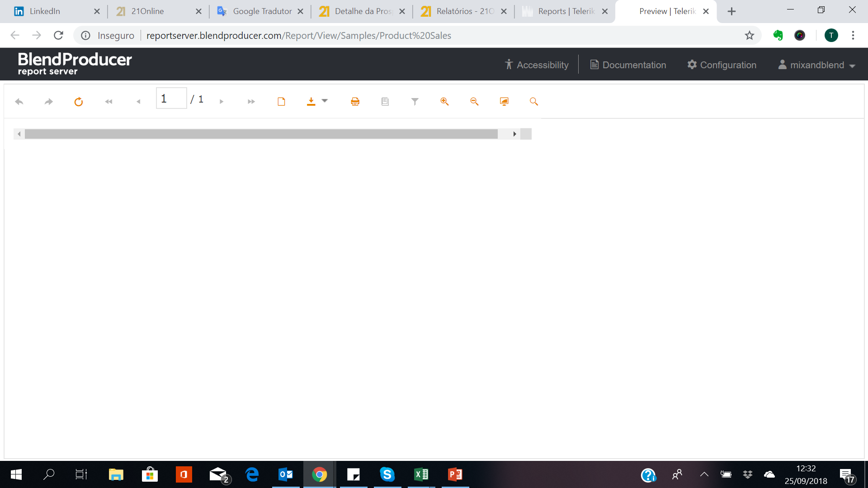Navigate back in report history
The height and width of the screenshot is (488, 868).
pyautogui.click(x=19, y=102)
